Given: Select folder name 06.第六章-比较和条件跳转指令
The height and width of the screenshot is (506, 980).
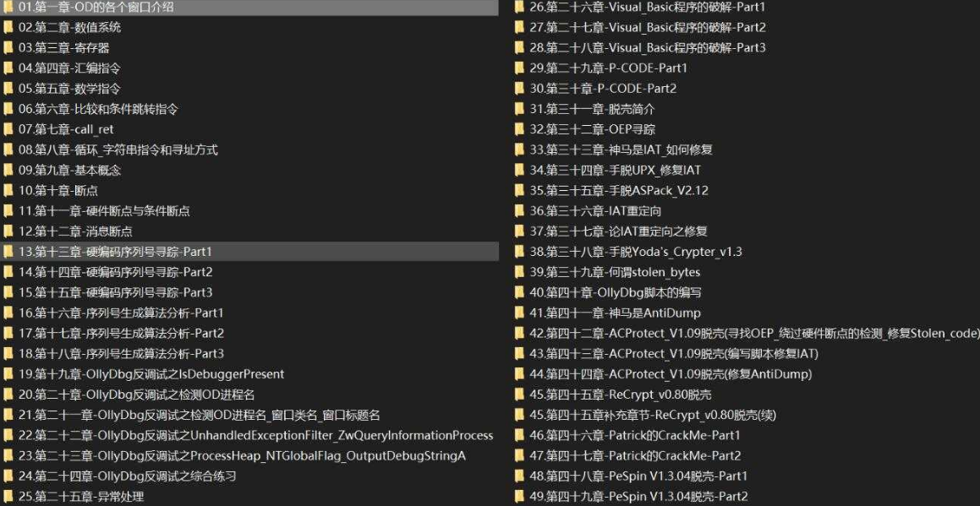Looking at the screenshot, I should pos(99,109).
